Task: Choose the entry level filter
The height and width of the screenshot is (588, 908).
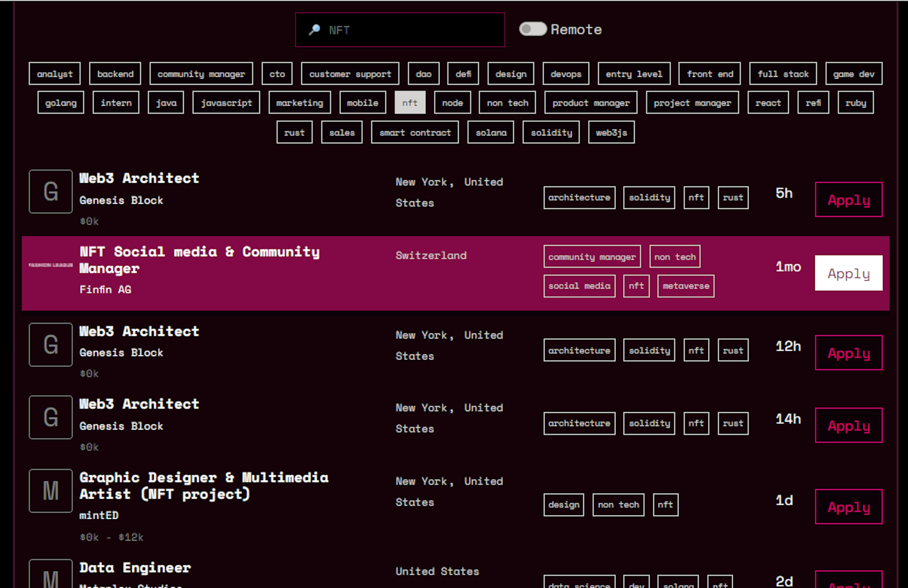Action: 634,73
